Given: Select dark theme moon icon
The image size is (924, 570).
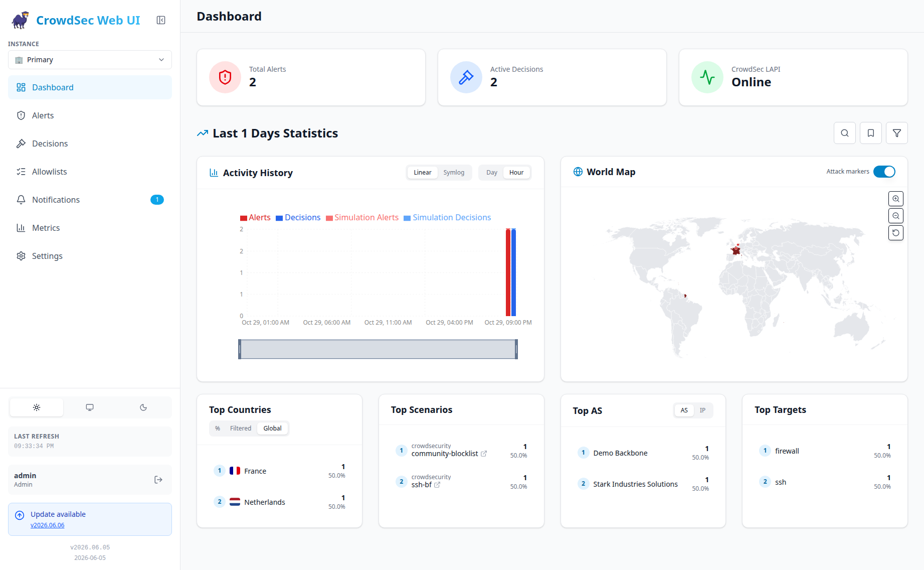Looking at the screenshot, I should (143, 407).
